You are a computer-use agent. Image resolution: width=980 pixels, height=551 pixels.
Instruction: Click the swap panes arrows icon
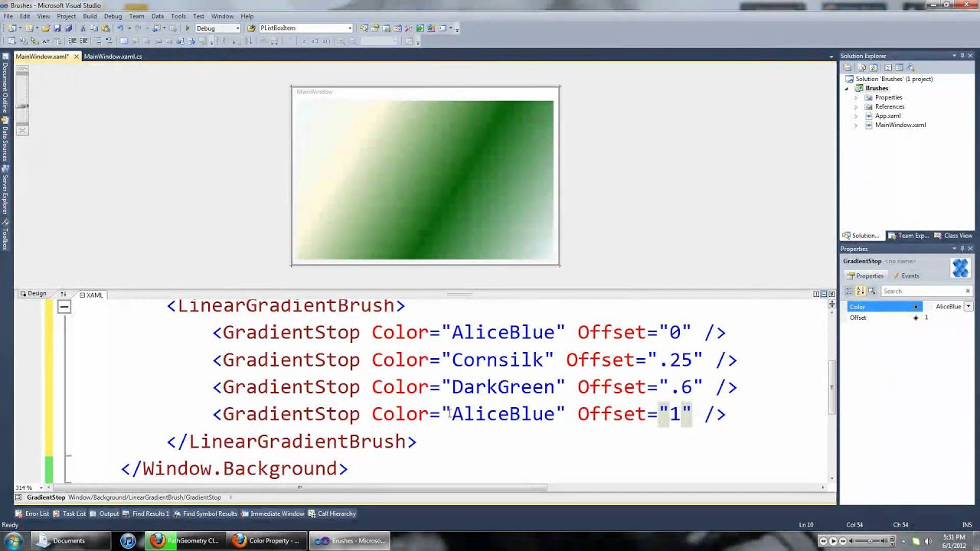64,295
